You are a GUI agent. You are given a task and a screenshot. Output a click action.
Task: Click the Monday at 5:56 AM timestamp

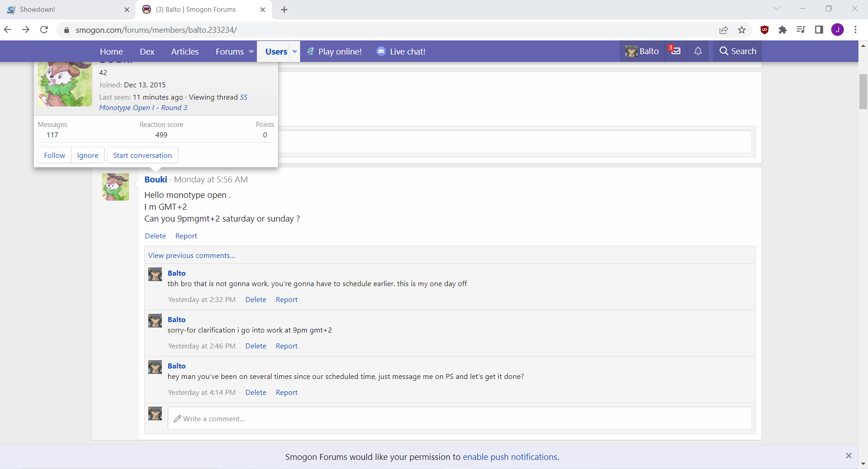211,180
